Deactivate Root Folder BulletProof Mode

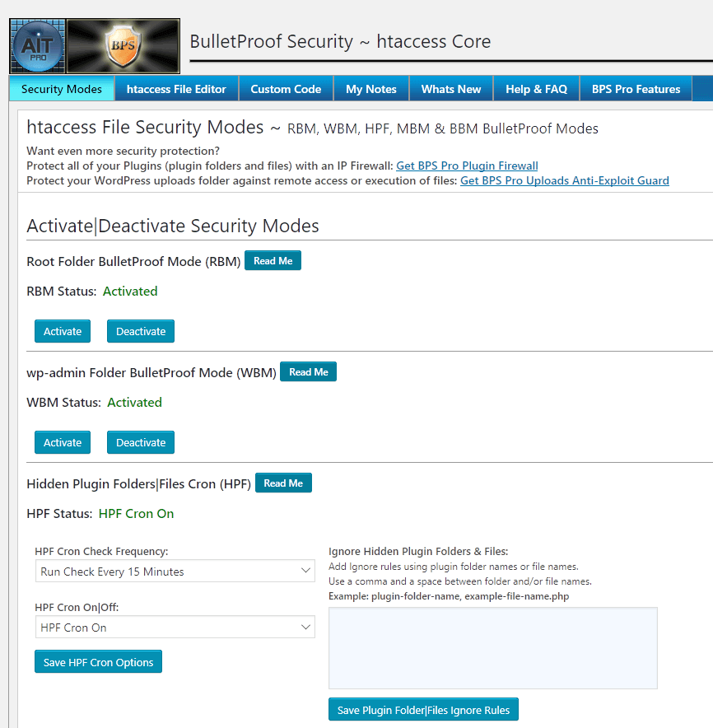[x=141, y=331]
